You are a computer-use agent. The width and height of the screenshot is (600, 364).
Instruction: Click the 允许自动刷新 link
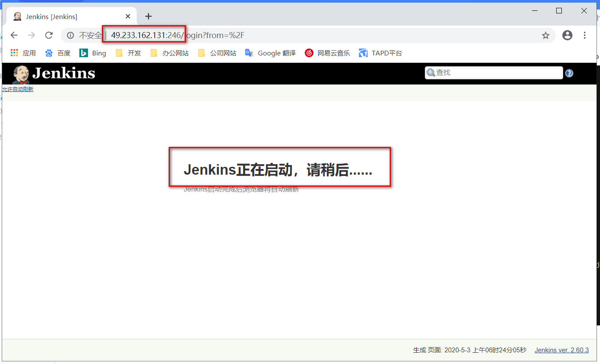click(18, 89)
